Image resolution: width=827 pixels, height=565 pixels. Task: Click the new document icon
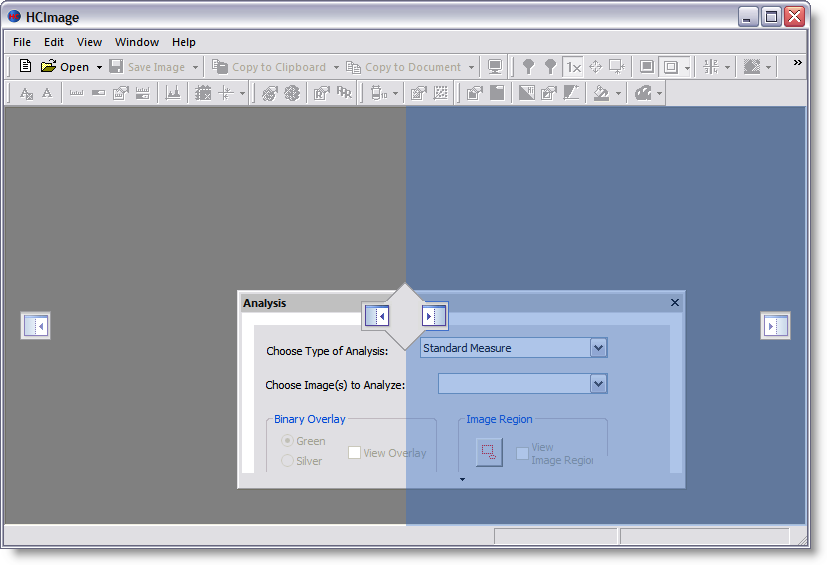tap(26, 67)
